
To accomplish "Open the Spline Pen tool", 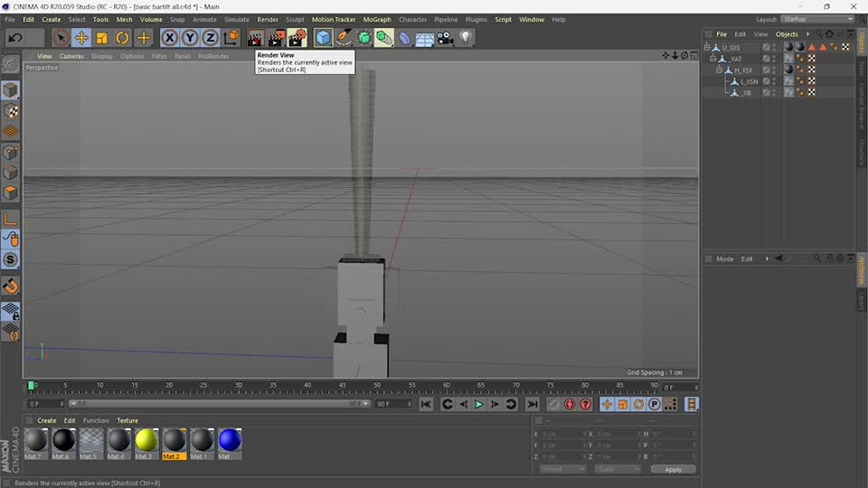I will 344,38.
